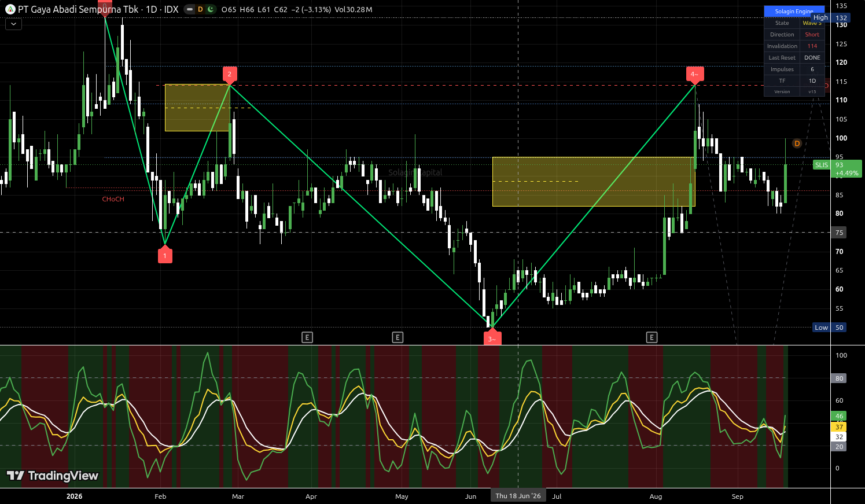Collapse the indicator legend with the chevron button

(13, 24)
